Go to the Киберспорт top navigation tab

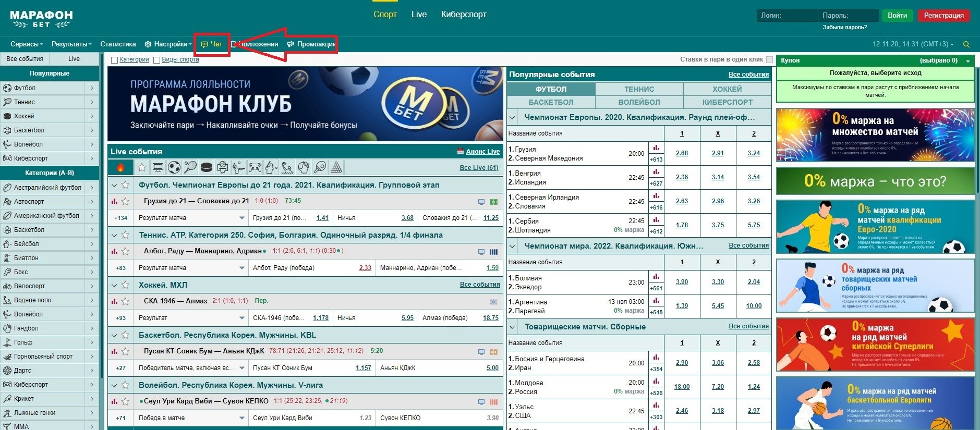click(464, 15)
